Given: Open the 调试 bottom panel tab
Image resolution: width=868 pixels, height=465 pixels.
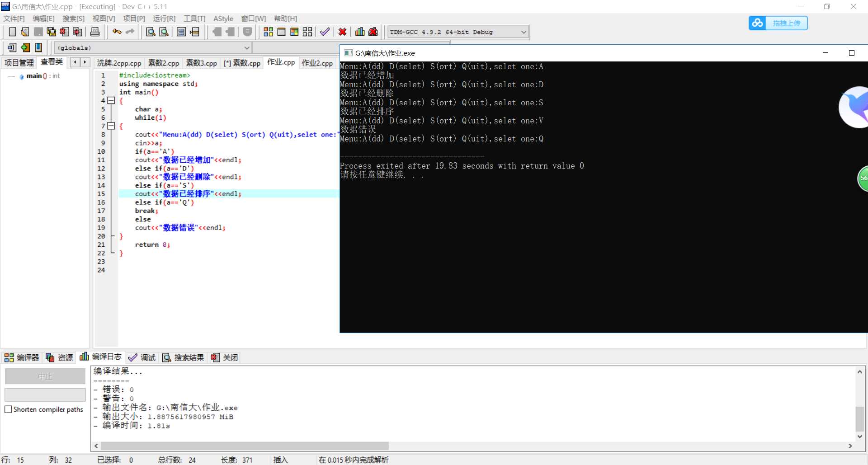Looking at the screenshot, I should coord(142,357).
